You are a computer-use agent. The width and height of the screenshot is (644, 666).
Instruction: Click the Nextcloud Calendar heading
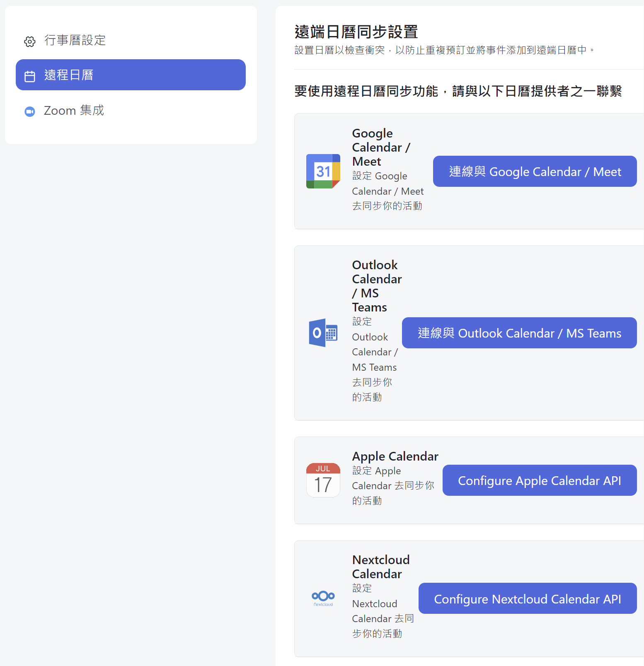tap(381, 567)
